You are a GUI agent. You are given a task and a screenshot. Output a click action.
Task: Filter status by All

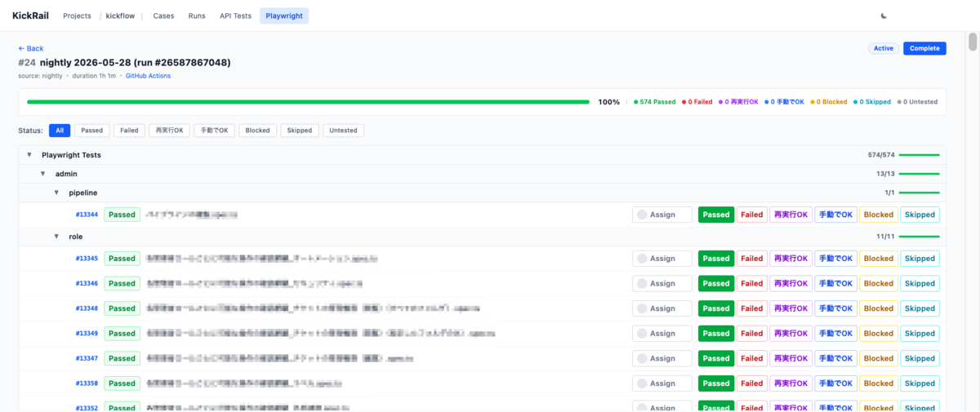[x=60, y=131]
